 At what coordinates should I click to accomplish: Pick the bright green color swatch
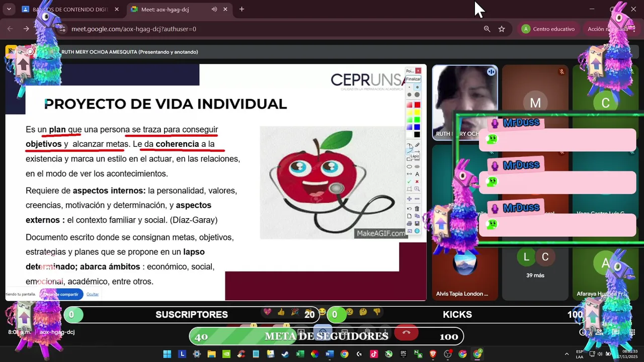pos(417,120)
